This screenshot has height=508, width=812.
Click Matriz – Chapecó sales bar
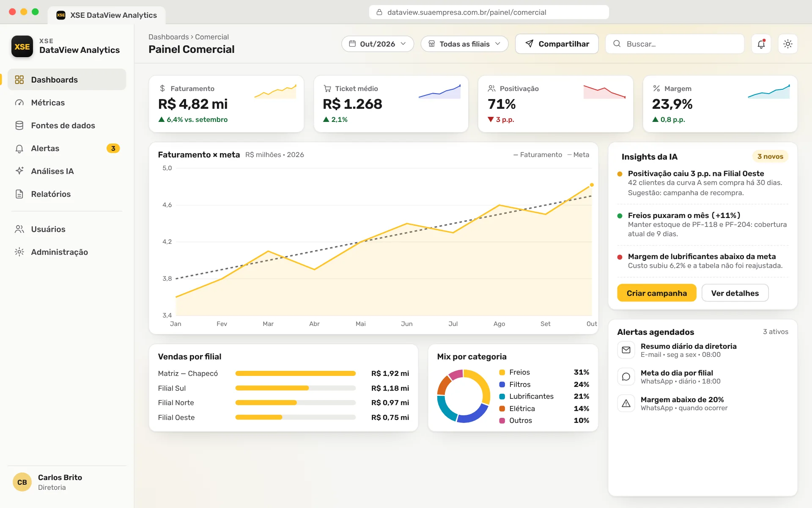[x=295, y=373]
